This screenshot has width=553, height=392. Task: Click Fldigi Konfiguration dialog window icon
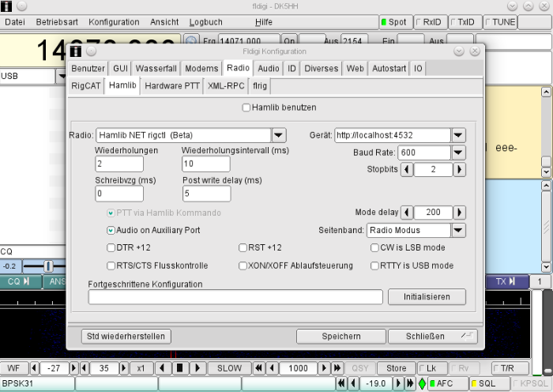pyautogui.click(x=76, y=51)
